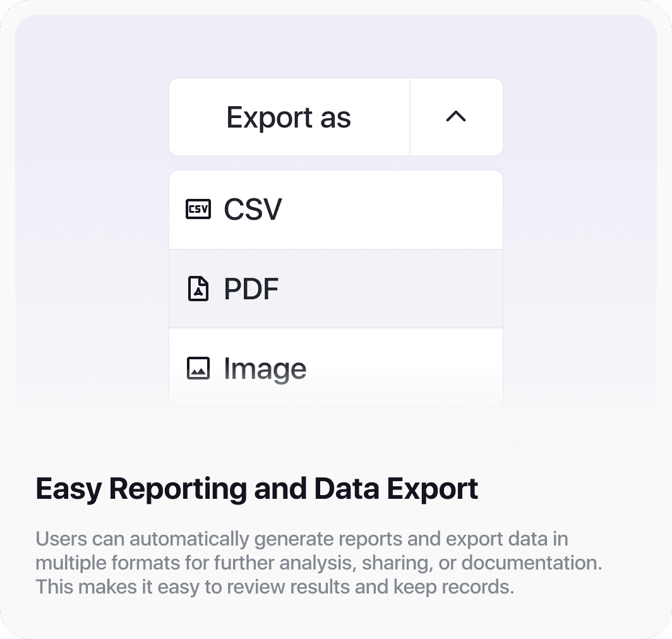Screen dimensions: 672x639
Task: Click the line starting "This makes it easy"
Action: pos(275,587)
